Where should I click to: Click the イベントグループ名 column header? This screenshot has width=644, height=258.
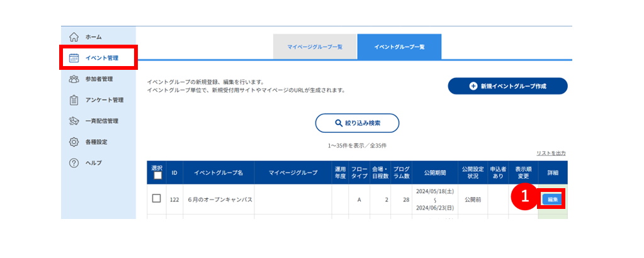(x=218, y=172)
